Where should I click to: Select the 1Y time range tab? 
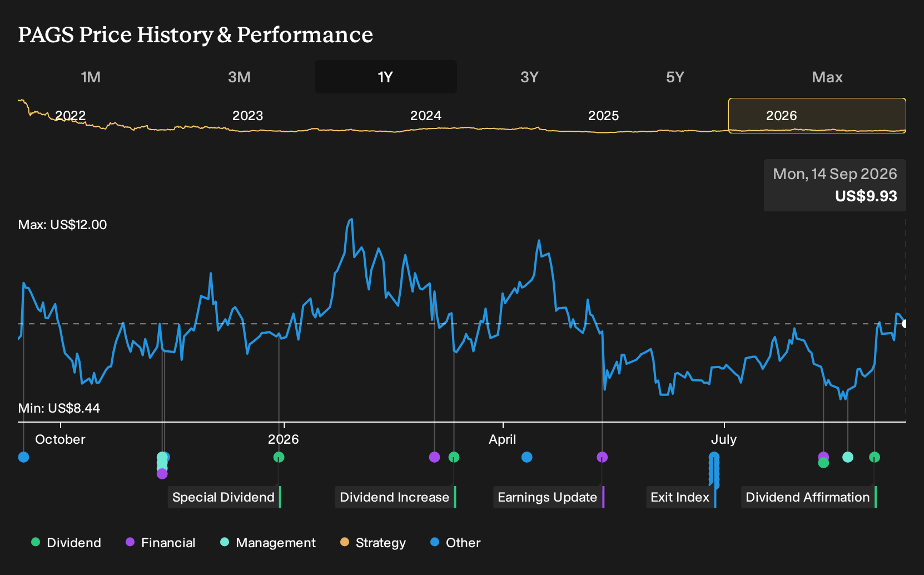tap(385, 77)
